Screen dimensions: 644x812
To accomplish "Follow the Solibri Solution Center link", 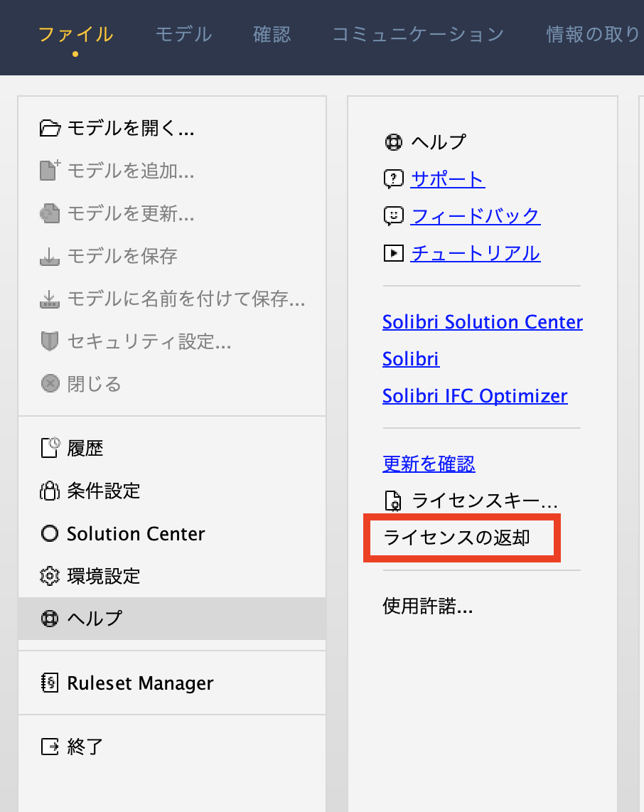I will pos(483,322).
